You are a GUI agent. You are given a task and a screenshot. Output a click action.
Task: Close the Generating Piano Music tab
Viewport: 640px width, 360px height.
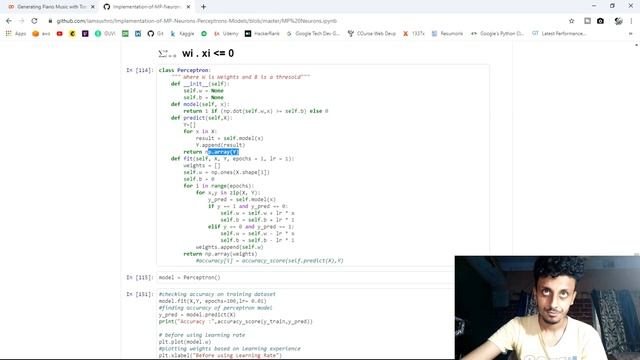pyautogui.click(x=93, y=7)
